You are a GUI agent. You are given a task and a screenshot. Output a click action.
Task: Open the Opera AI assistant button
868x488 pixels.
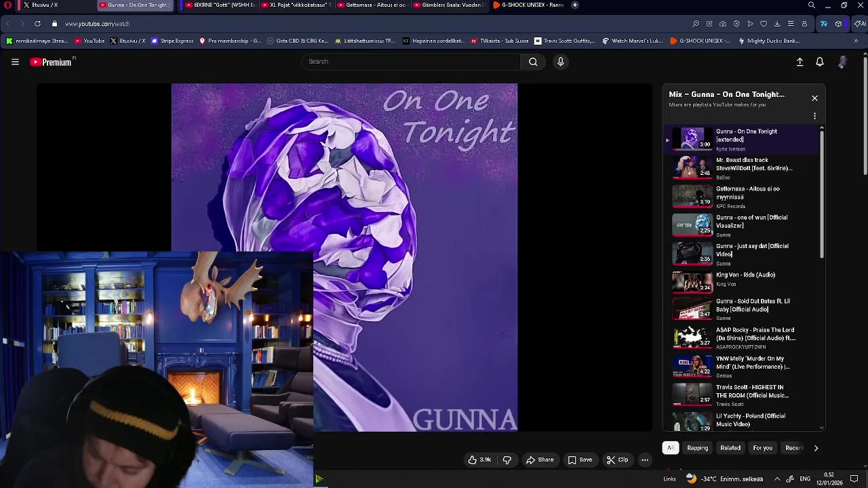click(x=860, y=24)
